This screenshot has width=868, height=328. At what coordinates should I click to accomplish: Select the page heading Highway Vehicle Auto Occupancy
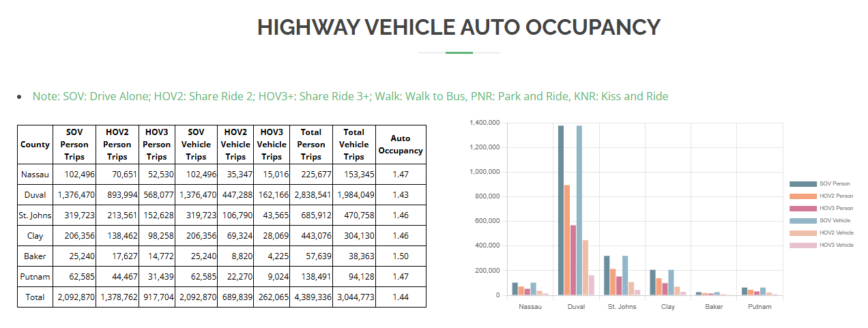pos(459,27)
